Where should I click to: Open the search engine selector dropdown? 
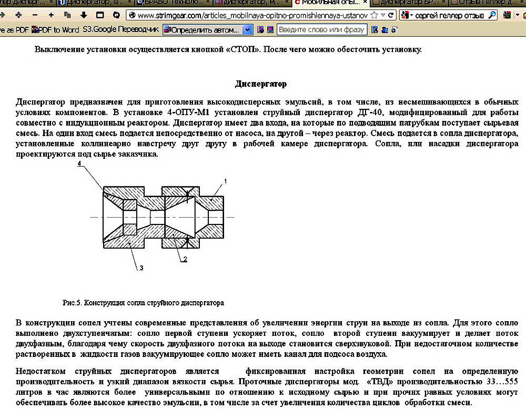click(407, 15)
